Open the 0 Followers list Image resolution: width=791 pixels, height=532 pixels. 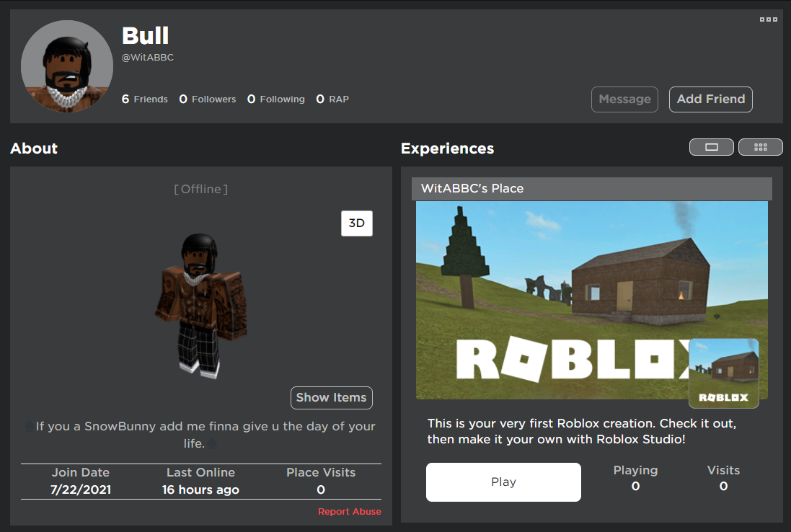tap(208, 99)
